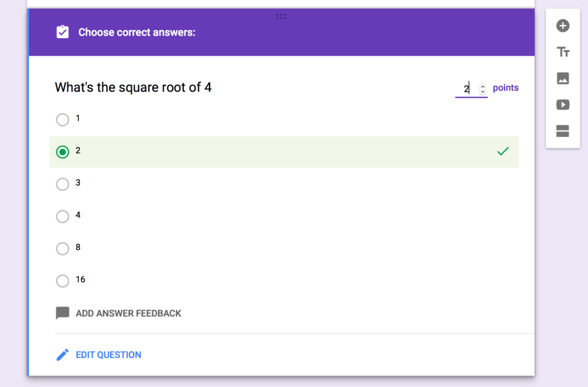Insert an image via the image icon
The width and height of the screenshot is (588, 387).
pyautogui.click(x=562, y=79)
